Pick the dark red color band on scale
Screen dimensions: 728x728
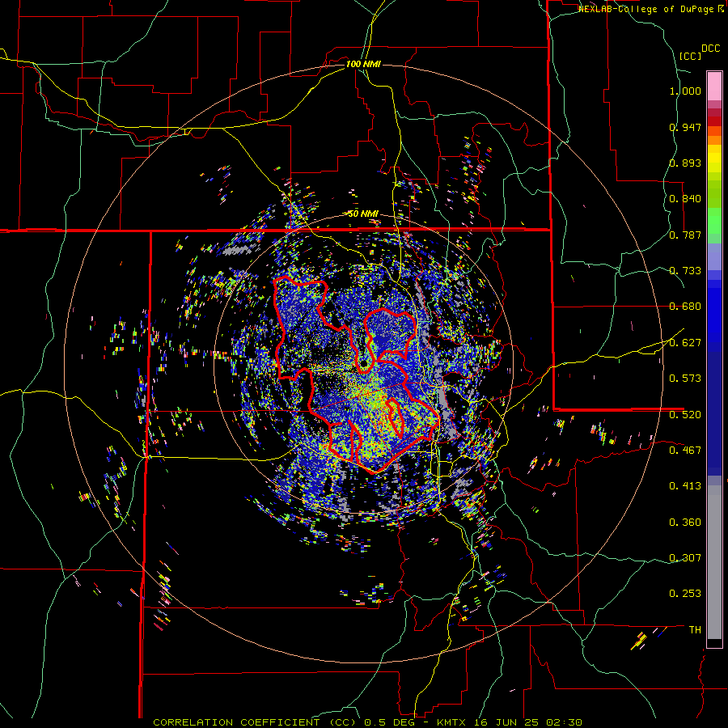point(714,121)
